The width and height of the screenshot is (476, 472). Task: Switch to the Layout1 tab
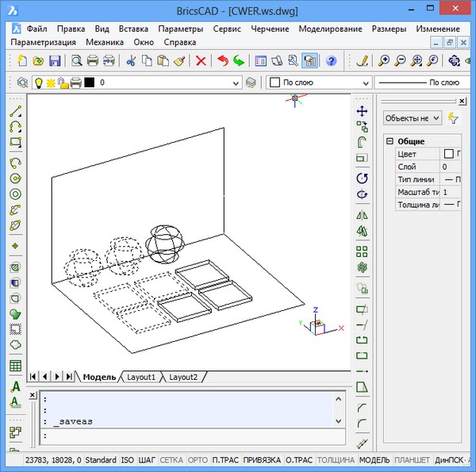(x=142, y=376)
